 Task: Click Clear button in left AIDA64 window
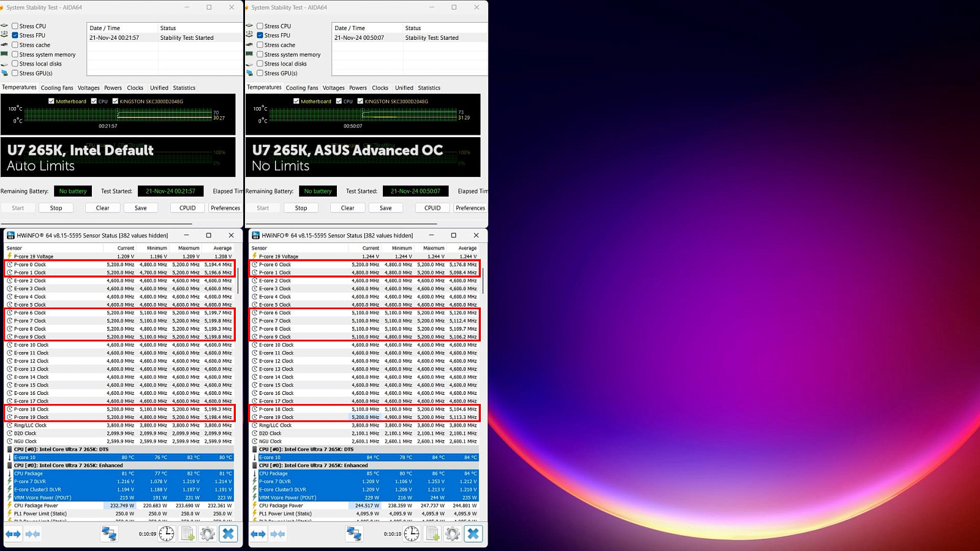(x=102, y=208)
